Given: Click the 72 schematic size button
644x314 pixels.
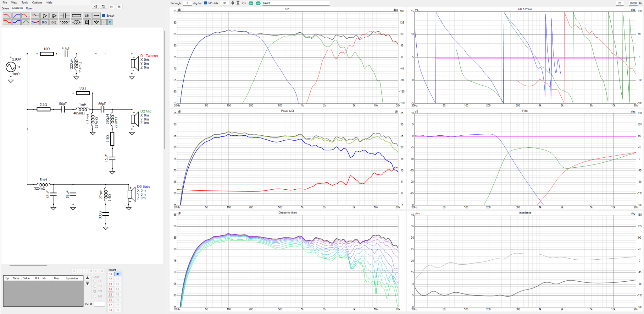Looking at the screenshot, I should pyautogui.click(x=103, y=7).
